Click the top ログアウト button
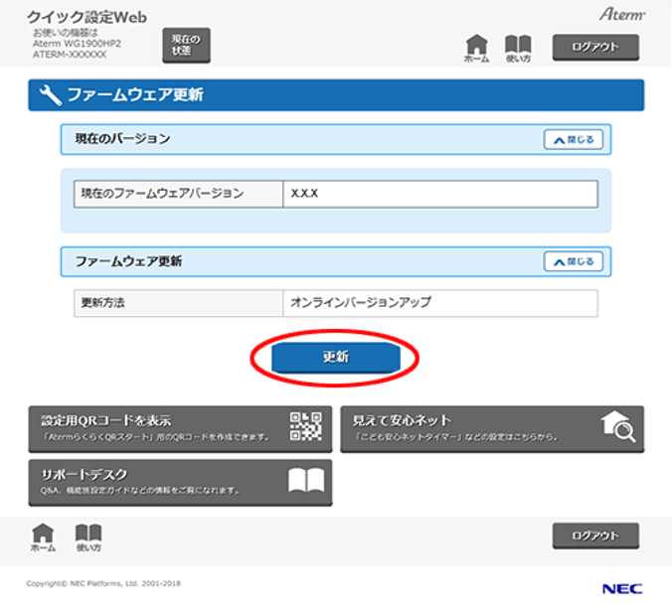The width and height of the screenshot is (672, 616). [x=595, y=47]
